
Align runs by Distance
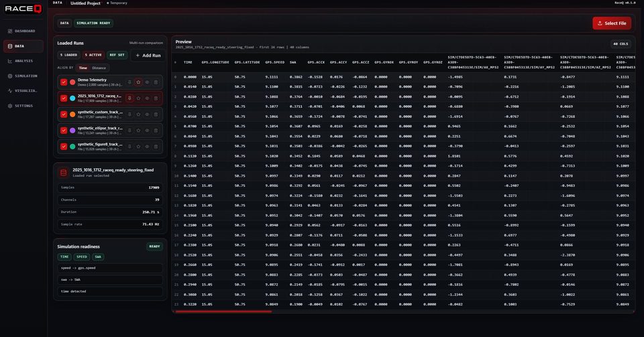click(99, 68)
